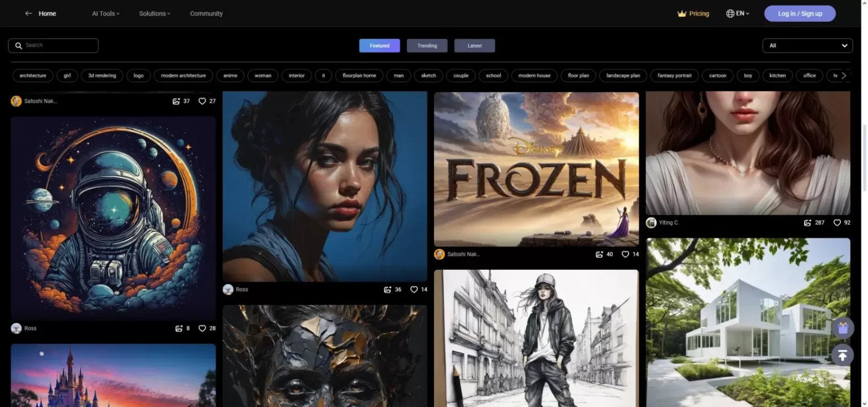Click the back arrow next to Home
868x407 pixels.
click(28, 14)
